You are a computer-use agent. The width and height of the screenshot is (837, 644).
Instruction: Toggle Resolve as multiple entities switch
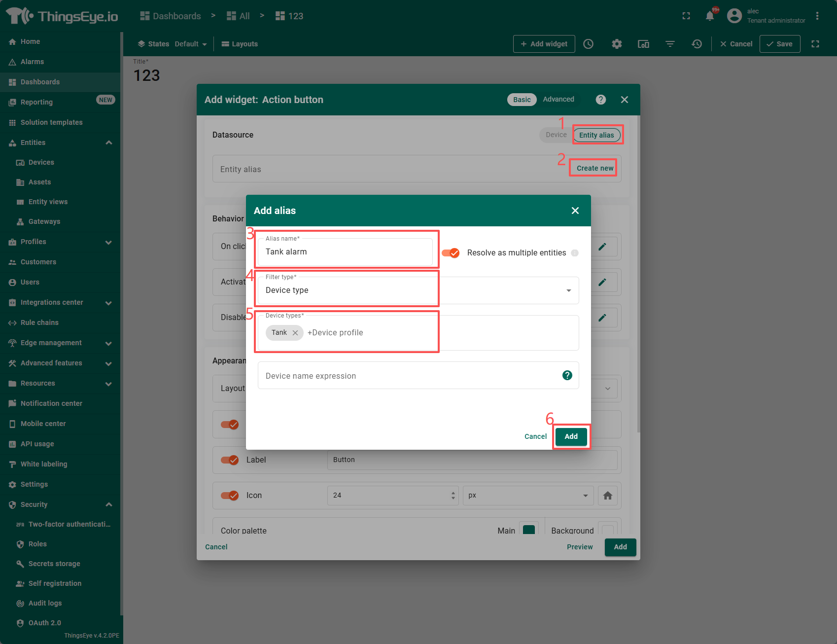(x=451, y=253)
